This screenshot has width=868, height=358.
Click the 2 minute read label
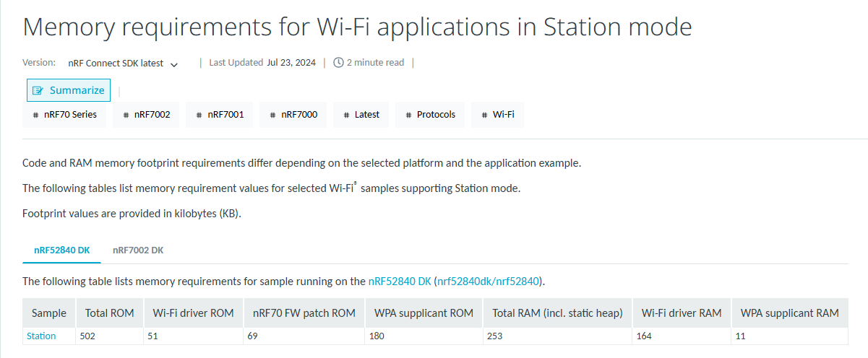click(375, 63)
